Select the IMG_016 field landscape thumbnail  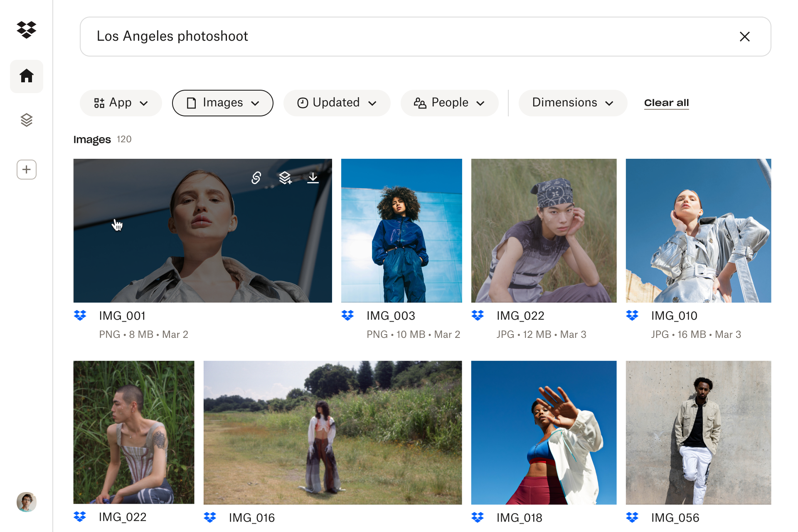coord(332,432)
